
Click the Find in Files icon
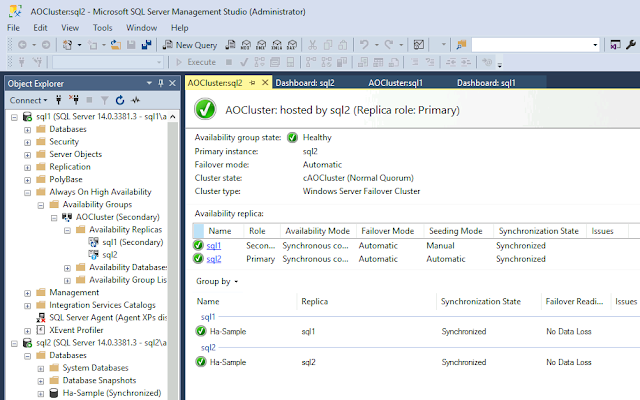(461, 45)
